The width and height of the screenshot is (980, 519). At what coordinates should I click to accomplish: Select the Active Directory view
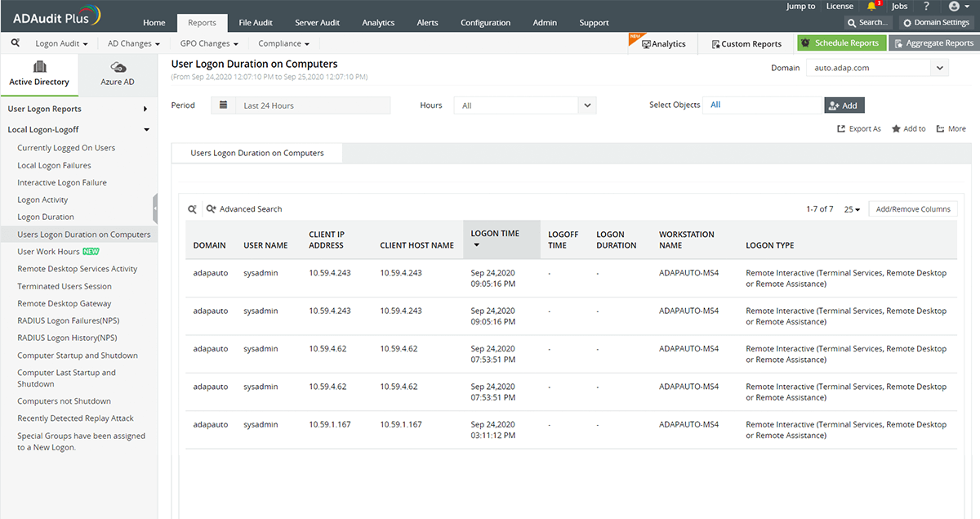pyautogui.click(x=39, y=75)
